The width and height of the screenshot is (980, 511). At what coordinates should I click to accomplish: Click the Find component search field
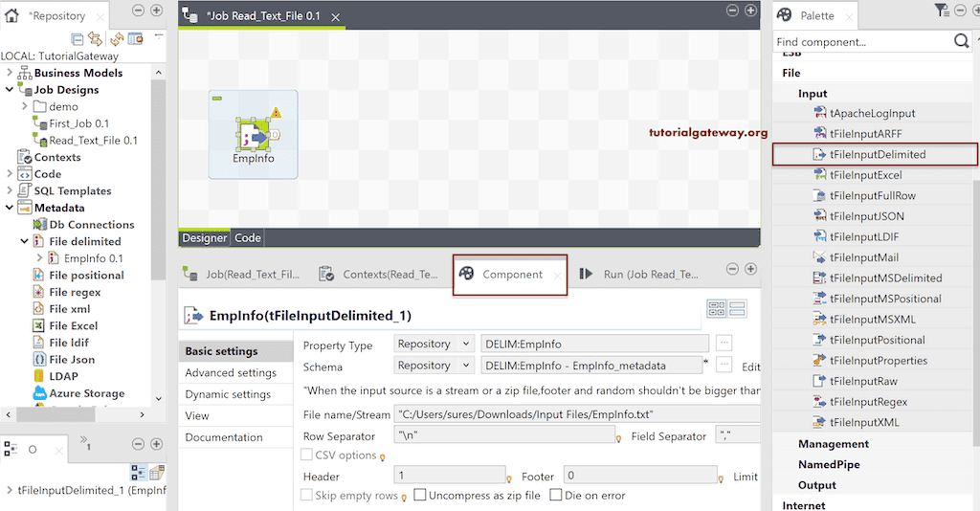(862, 42)
